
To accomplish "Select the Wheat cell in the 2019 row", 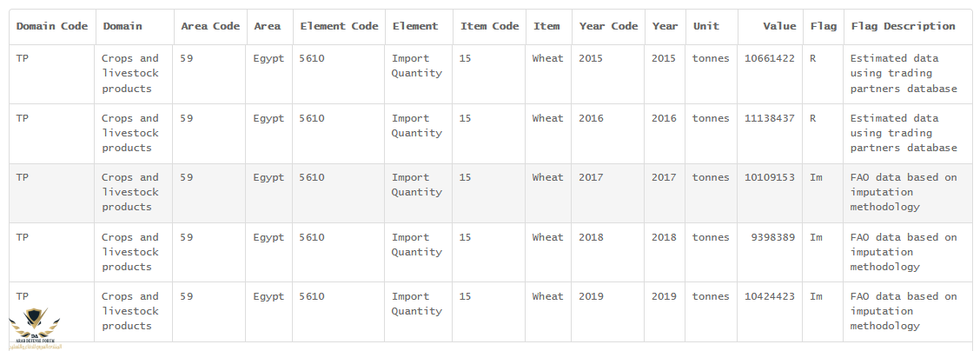I will [547, 296].
